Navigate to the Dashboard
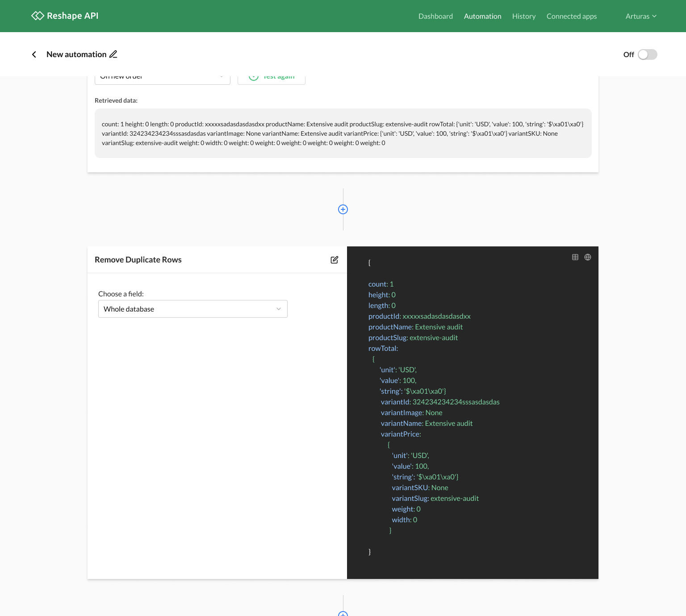 point(435,16)
